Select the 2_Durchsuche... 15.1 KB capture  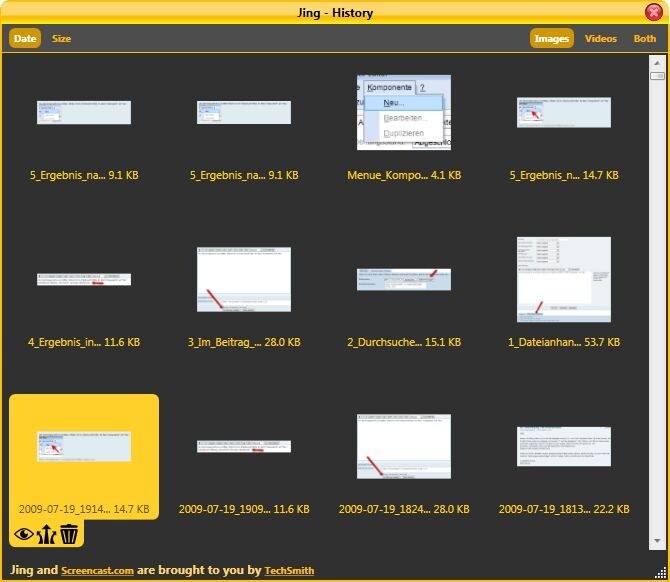point(404,280)
